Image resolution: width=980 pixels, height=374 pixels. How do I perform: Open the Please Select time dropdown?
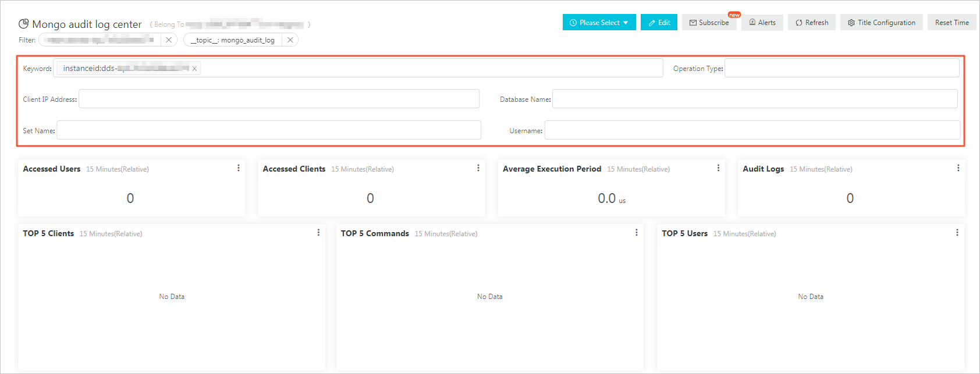[599, 22]
